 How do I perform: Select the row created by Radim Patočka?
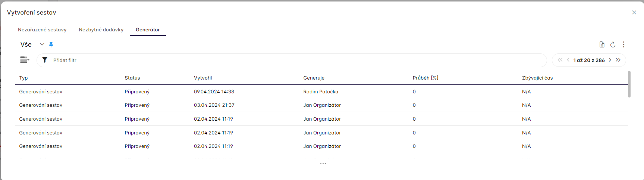321,91
